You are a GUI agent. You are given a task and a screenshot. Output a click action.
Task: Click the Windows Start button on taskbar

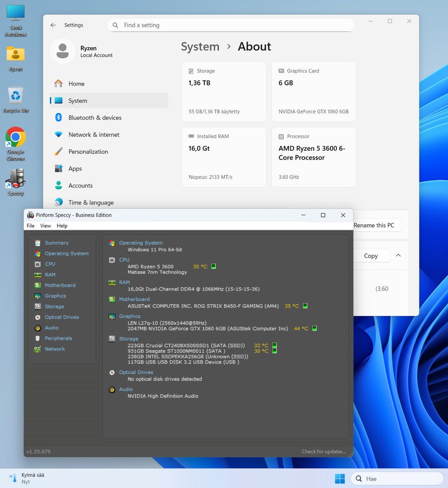click(340, 479)
